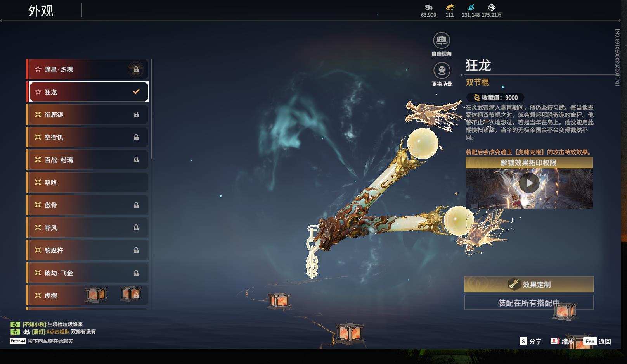This screenshot has width=627, height=364.
Task: Click lock icon on 破劫·飞金 row
Action: click(136, 273)
